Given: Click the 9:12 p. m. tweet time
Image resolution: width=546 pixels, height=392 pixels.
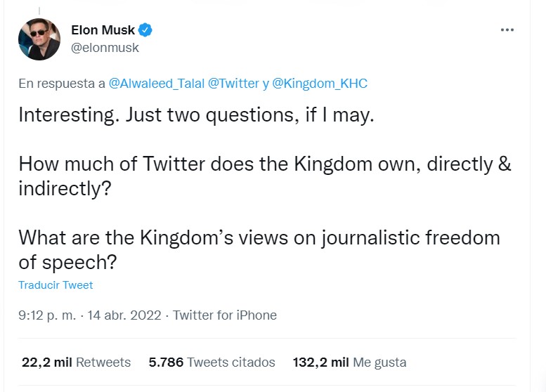Looking at the screenshot, I should click(x=46, y=315).
